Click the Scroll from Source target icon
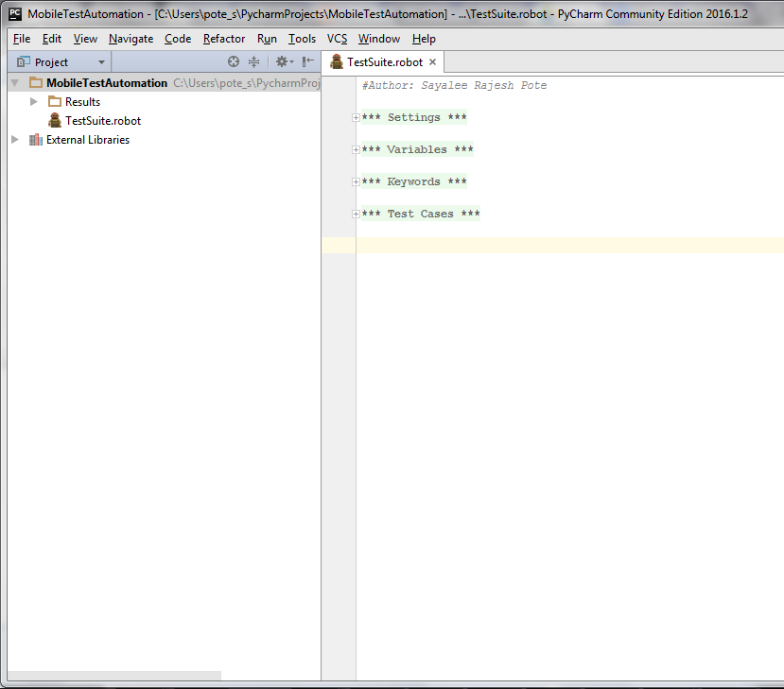The width and height of the screenshot is (784, 689). (x=234, y=61)
